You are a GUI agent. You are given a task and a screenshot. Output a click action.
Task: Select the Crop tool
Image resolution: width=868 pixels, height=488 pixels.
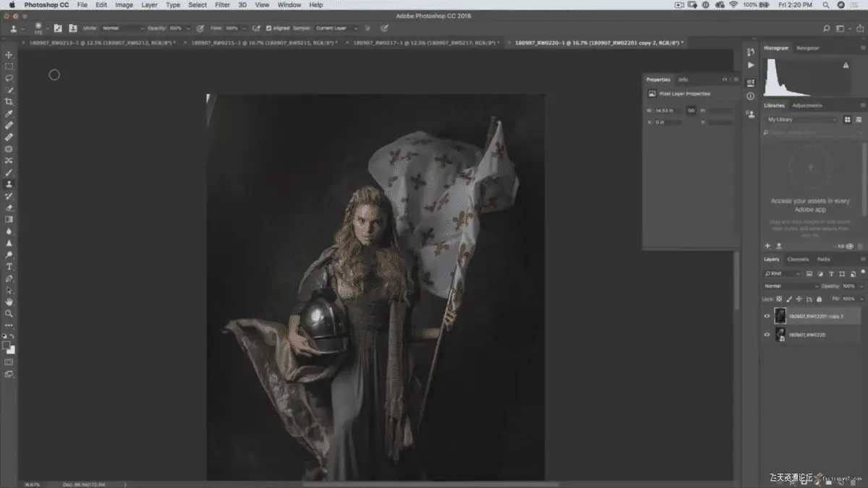pos(9,102)
